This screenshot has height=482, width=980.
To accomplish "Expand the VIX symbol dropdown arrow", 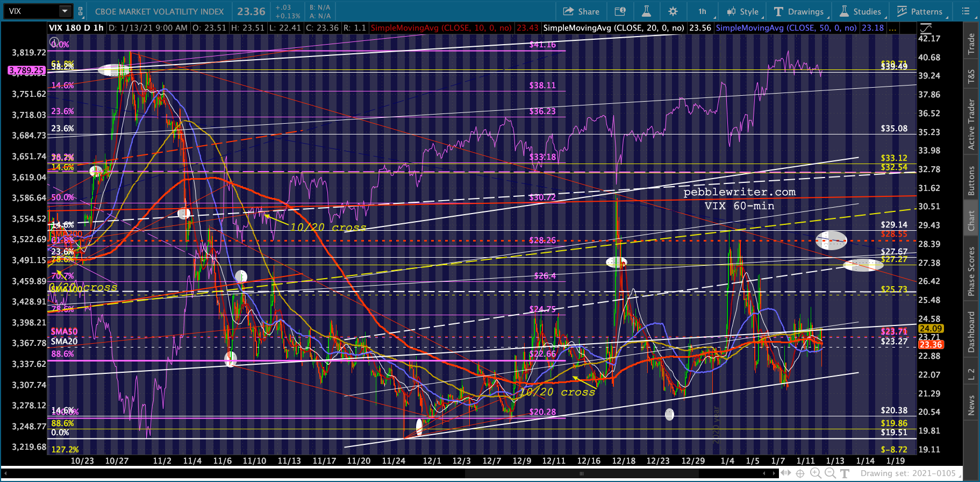I will point(65,11).
